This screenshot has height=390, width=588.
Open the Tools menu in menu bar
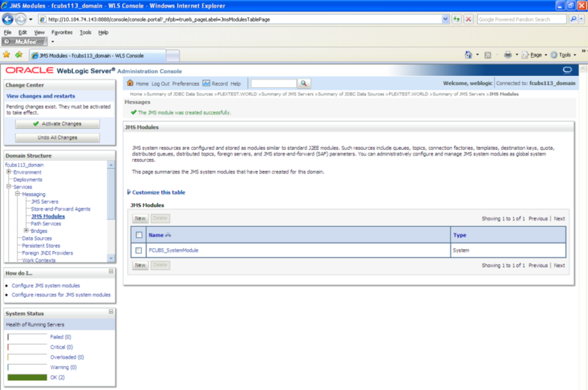pyautogui.click(x=85, y=32)
